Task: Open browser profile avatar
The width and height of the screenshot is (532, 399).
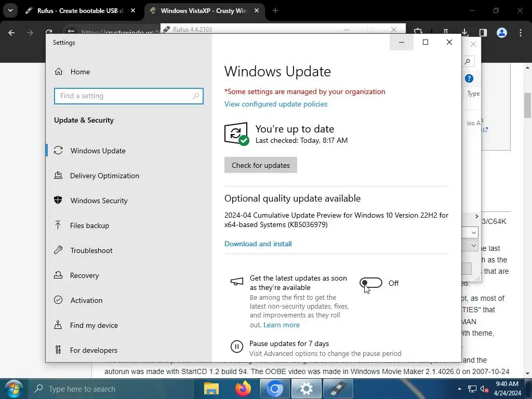Action: click(502, 33)
